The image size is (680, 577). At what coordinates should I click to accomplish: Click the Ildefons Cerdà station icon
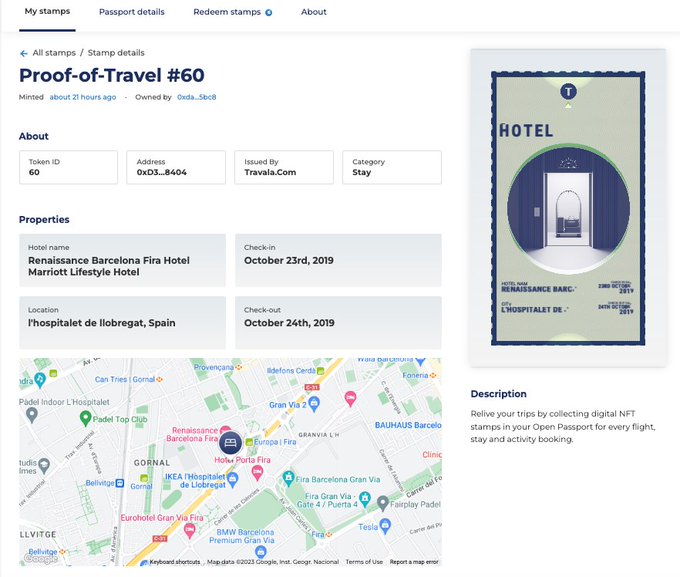point(320,371)
